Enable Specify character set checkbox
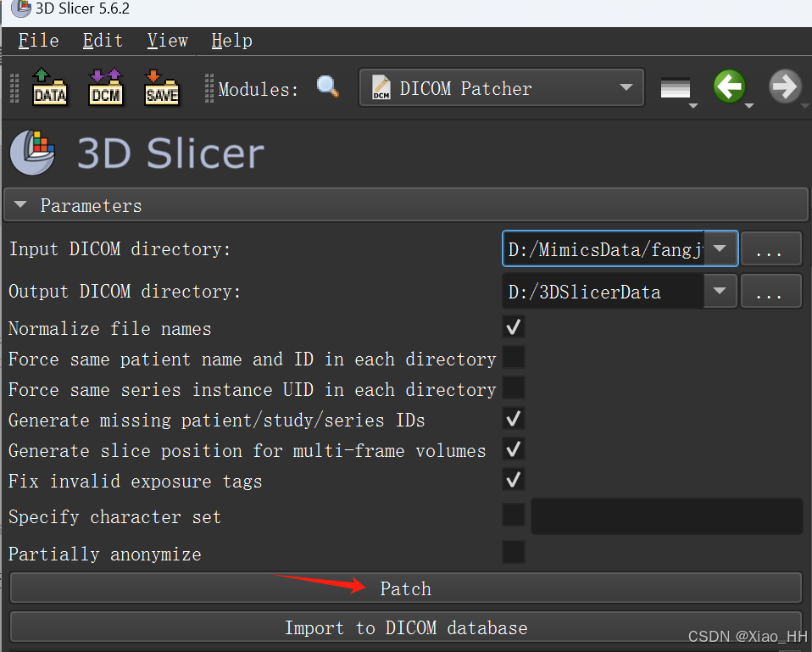Viewport: 812px width, 652px height. coord(513,515)
